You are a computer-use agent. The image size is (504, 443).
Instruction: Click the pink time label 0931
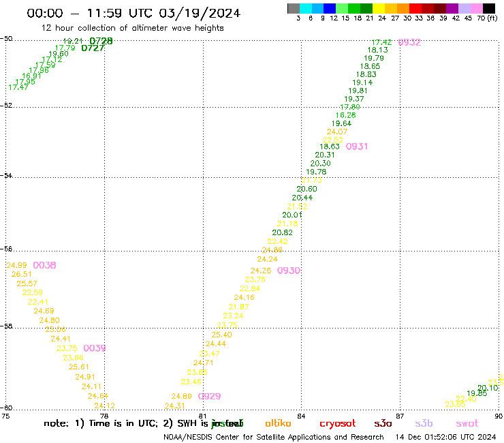click(x=357, y=147)
